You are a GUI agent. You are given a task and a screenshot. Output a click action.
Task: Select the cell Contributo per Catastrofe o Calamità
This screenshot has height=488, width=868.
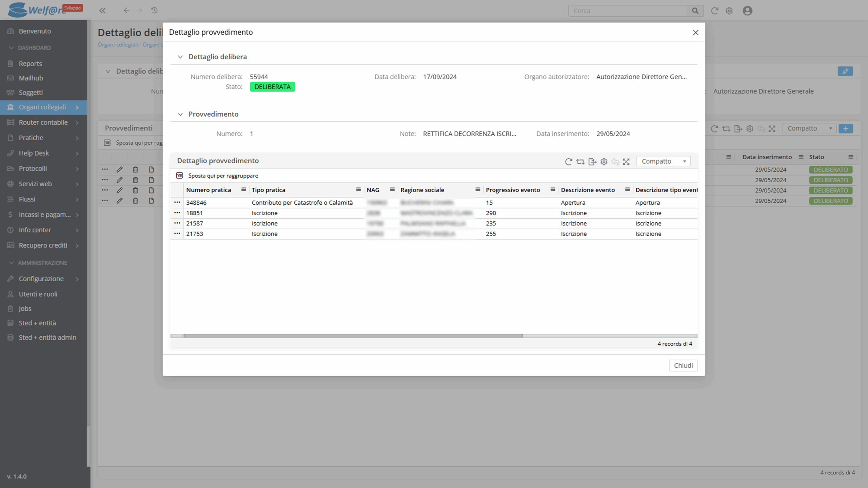pos(302,203)
